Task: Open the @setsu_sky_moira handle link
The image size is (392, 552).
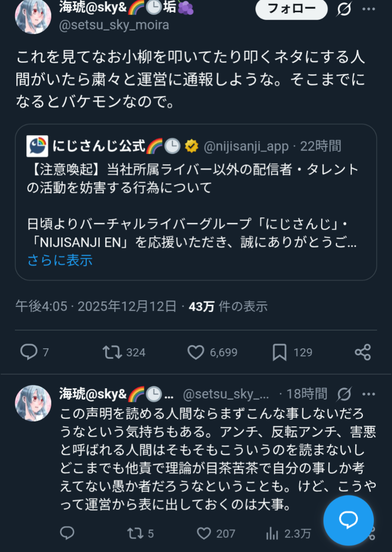Action: (x=114, y=25)
